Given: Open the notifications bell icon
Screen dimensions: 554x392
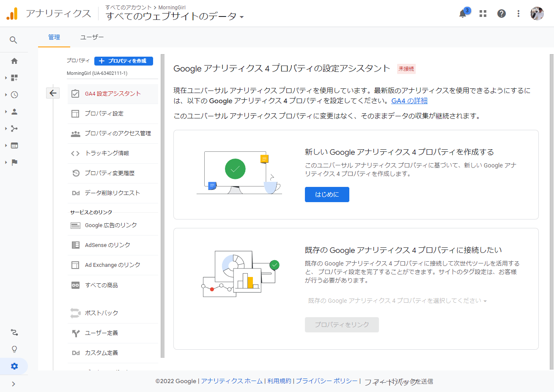Looking at the screenshot, I should tap(463, 14).
